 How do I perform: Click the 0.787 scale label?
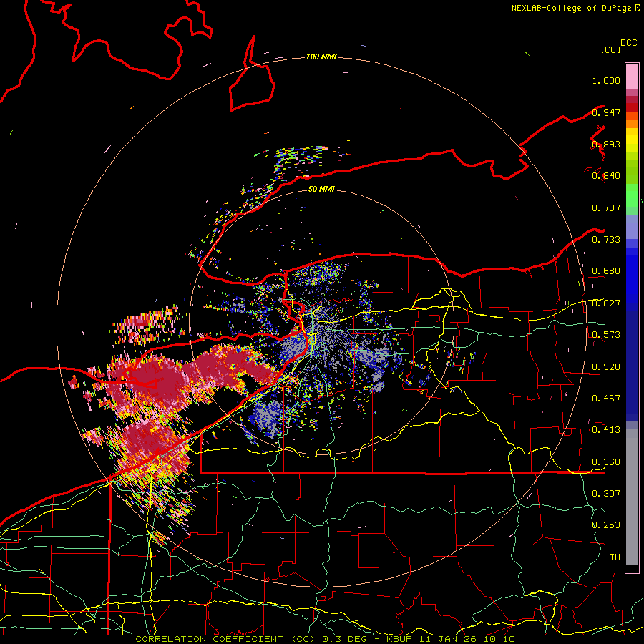click(606, 208)
